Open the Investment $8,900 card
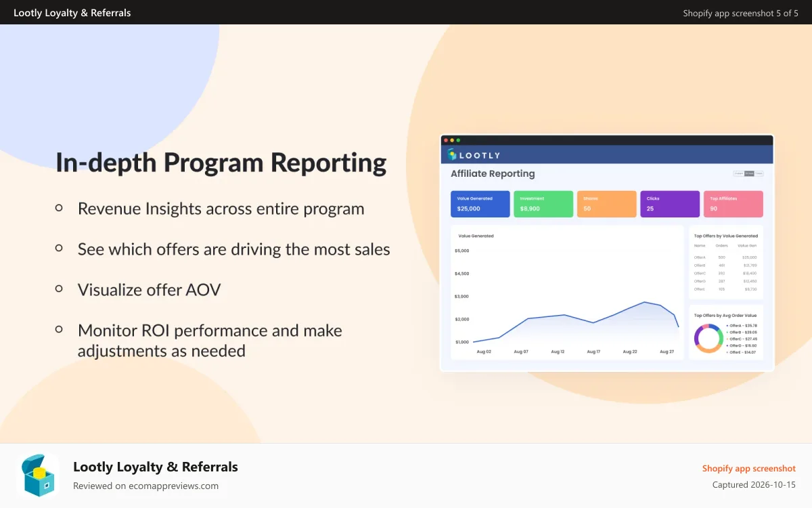 (543, 204)
